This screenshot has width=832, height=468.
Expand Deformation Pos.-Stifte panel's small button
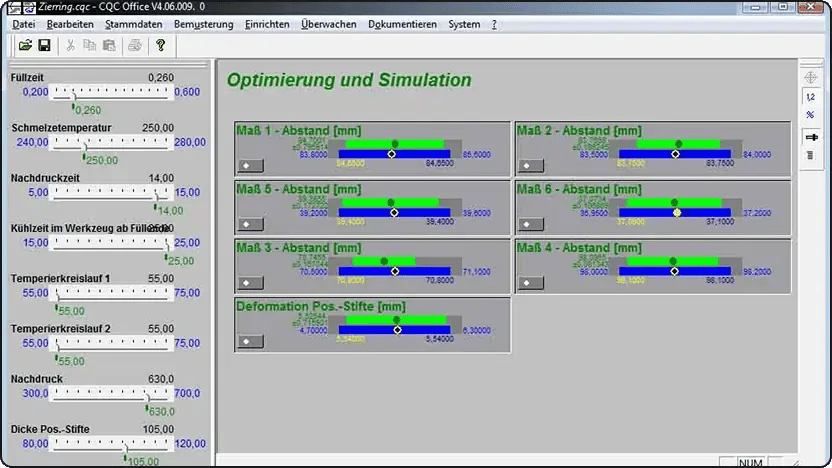(x=250, y=341)
